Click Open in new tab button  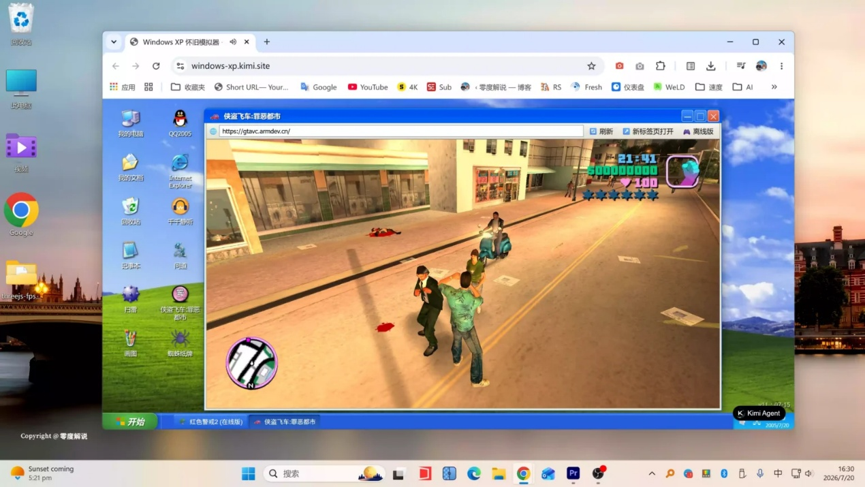pos(648,131)
